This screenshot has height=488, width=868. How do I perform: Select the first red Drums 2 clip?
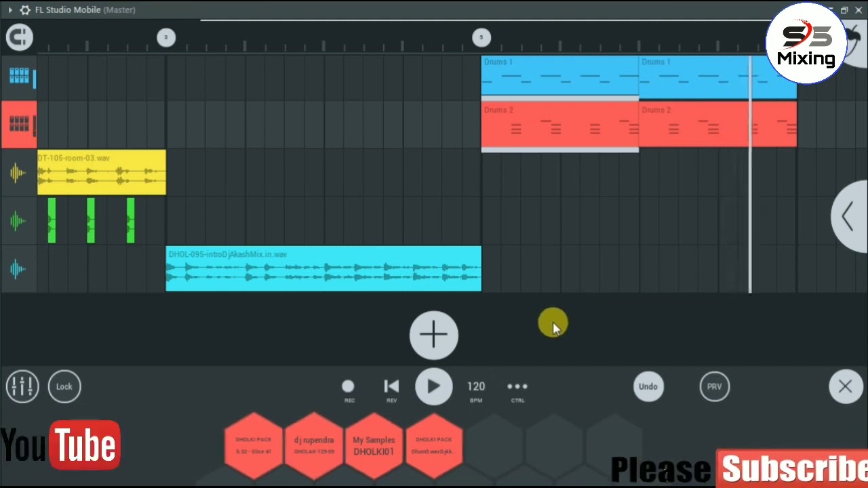[560, 126]
